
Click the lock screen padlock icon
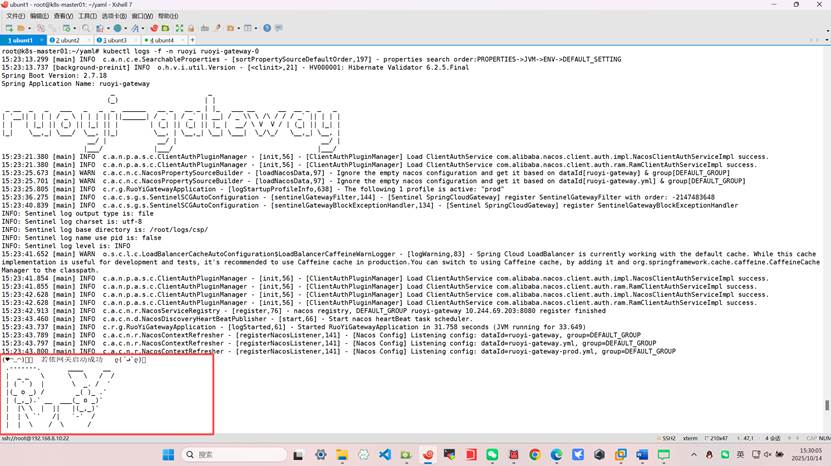(191, 28)
